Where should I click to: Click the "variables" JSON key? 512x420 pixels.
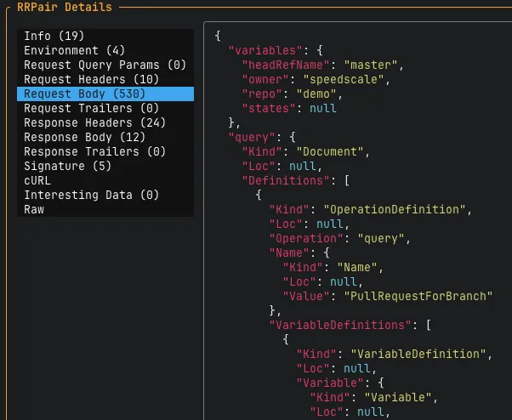pyautogui.click(x=265, y=50)
